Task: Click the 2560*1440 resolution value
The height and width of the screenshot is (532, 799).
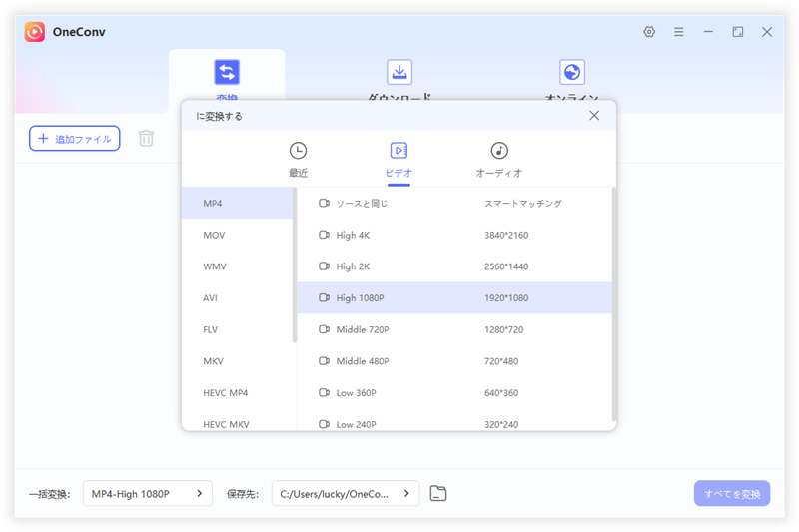Action: [x=506, y=266]
